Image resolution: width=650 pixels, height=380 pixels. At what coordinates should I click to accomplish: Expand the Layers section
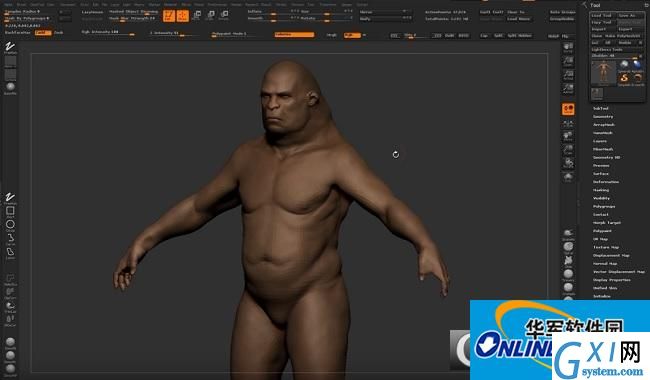(599, 141)
